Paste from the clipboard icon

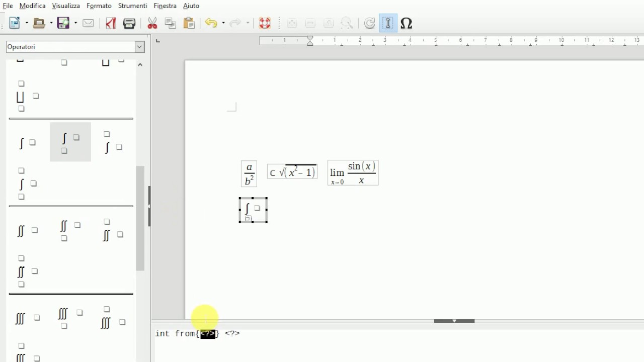189,23
